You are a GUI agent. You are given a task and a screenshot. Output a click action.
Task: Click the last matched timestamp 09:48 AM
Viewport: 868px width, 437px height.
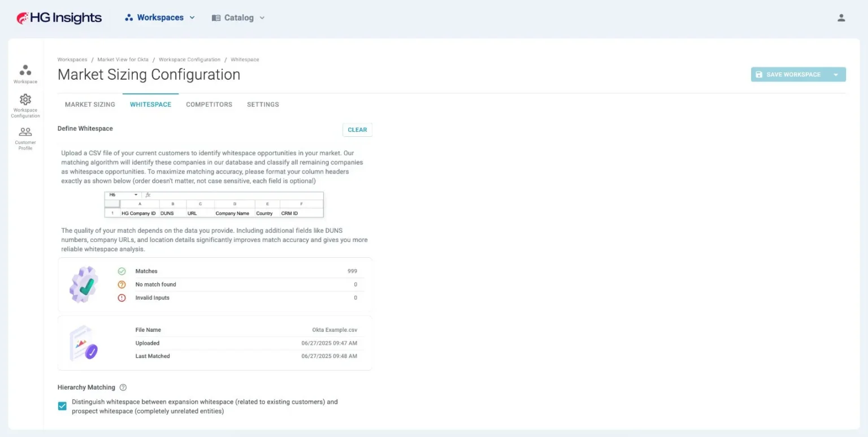[329, 356]
